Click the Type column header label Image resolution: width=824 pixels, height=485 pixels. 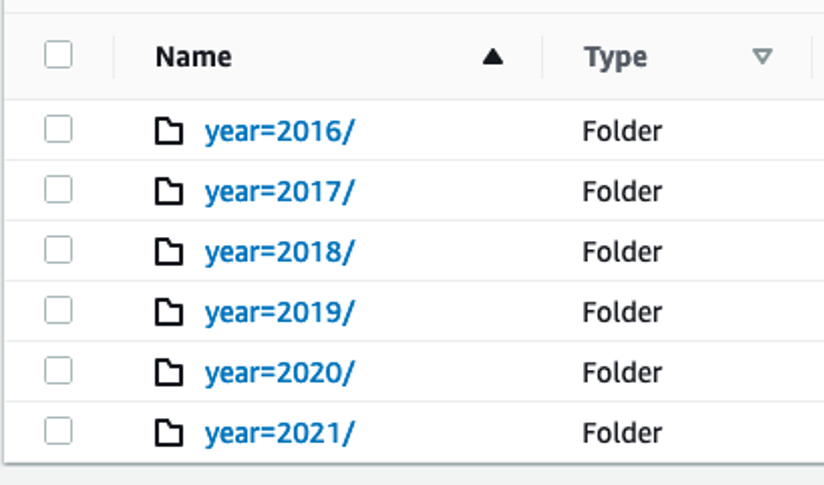click(x=615, y=58)
